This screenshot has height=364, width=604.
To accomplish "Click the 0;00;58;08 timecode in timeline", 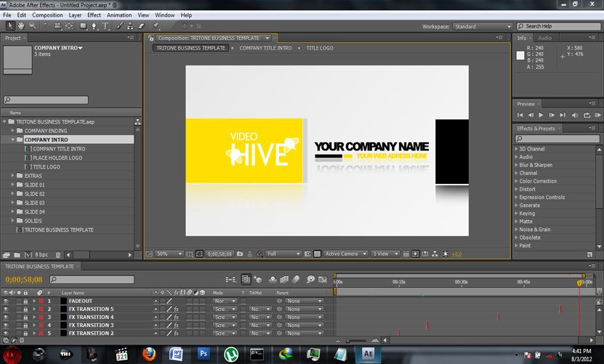I will (x=23, y=279).
